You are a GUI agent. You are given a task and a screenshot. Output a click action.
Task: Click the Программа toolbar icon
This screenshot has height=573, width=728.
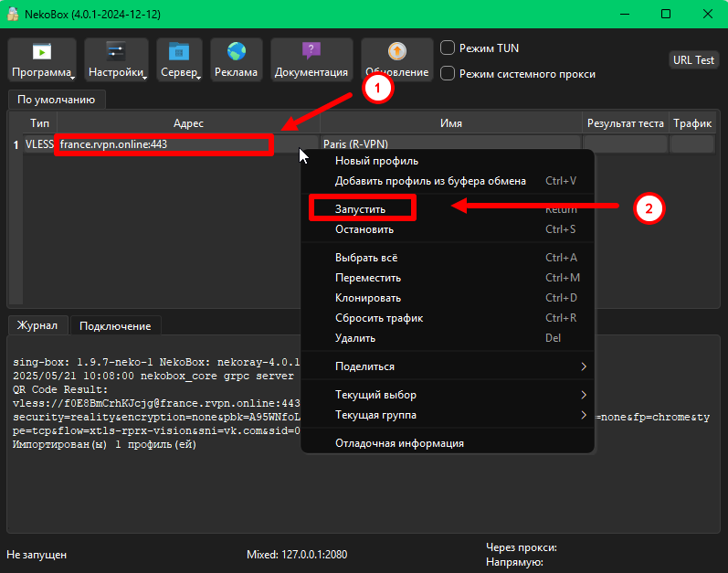click(x=42, y=53)
